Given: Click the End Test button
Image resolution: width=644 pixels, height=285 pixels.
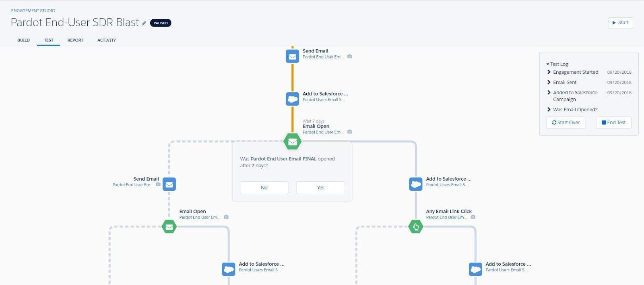Looking at the screenshot, I should (x=613, y=123).
